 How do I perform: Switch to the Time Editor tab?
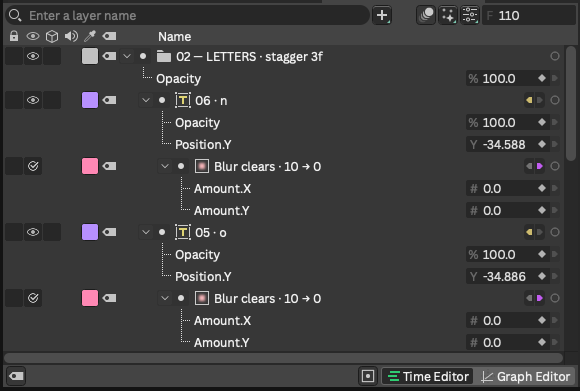[x=428, y=377]
